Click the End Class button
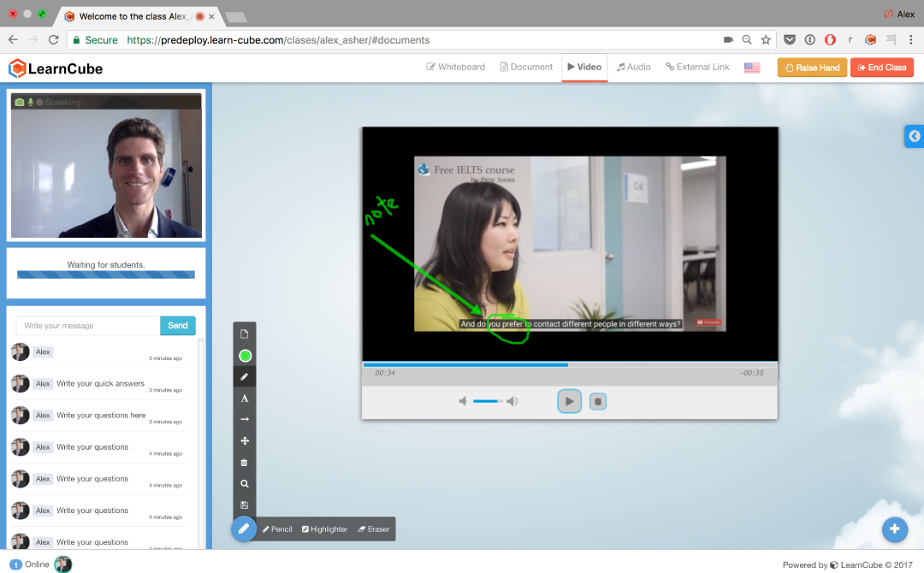 882,68
